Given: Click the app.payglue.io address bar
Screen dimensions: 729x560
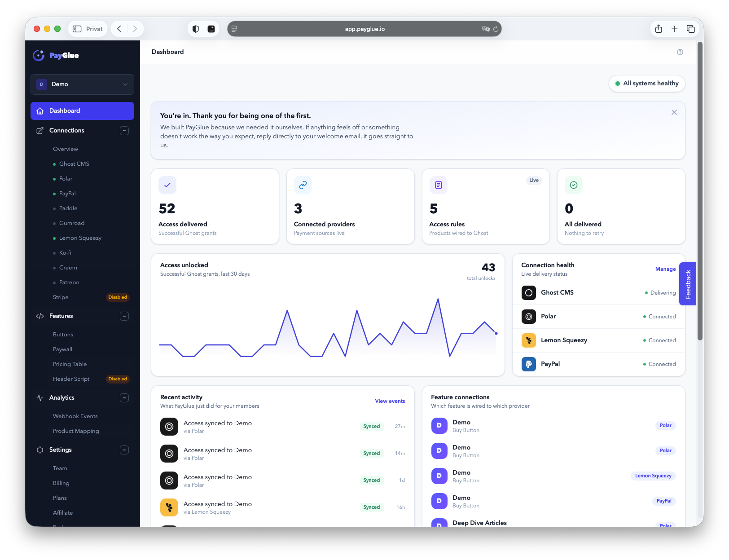Looking at the screenshot, I should click(x=364, y=29).
